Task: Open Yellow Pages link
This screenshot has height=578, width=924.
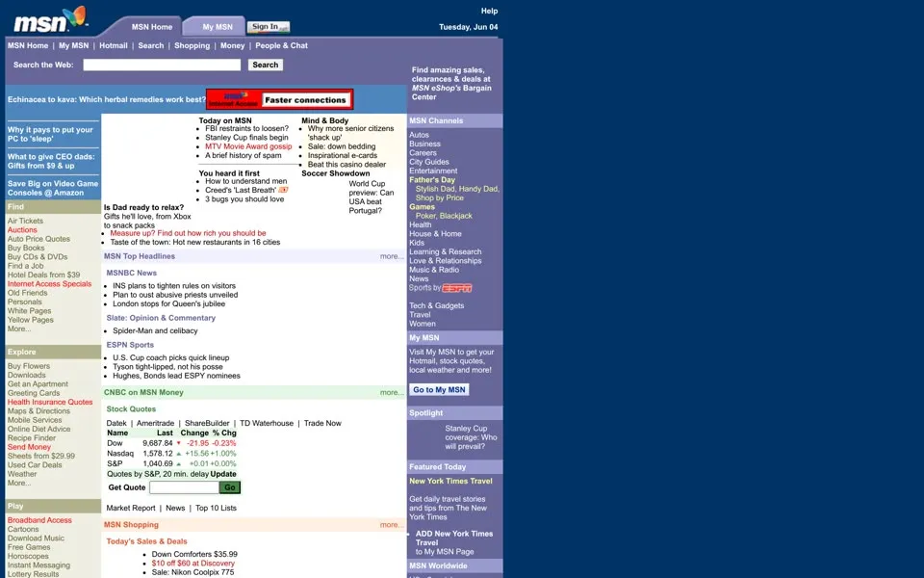Action: click(x=30, y=320)
